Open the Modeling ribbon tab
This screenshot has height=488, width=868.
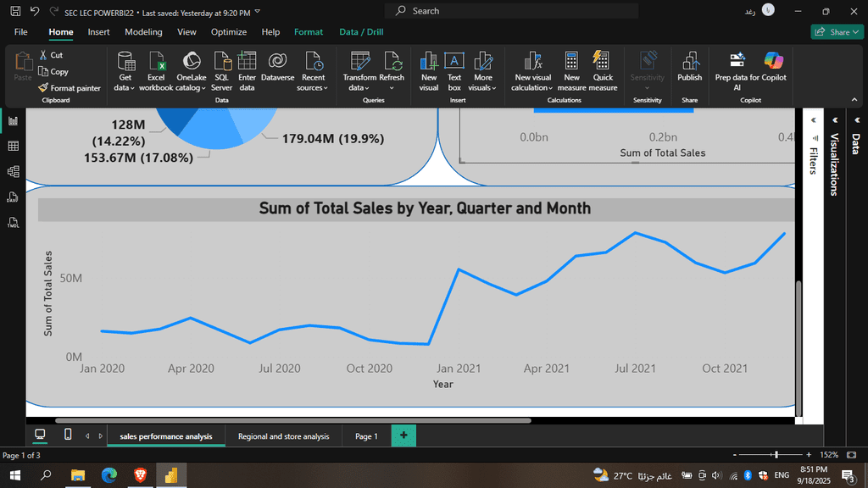pyautogui.click(x=143, y=32)
